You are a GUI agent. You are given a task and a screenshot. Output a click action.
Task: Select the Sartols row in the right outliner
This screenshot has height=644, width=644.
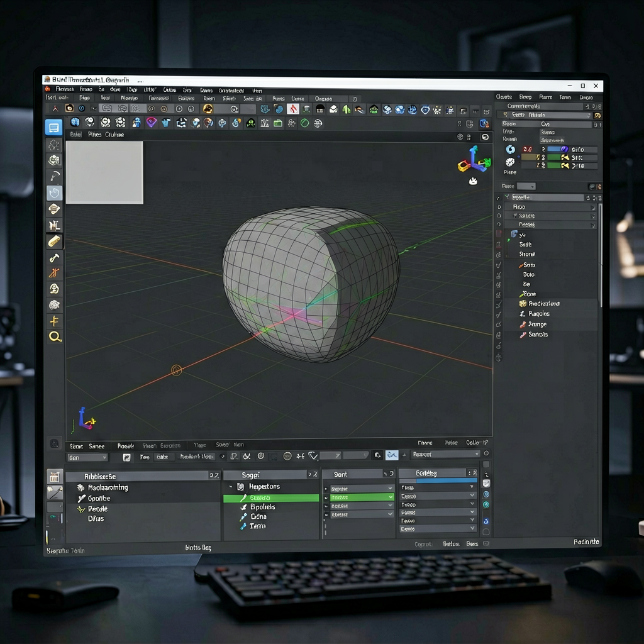click(538, 335)
